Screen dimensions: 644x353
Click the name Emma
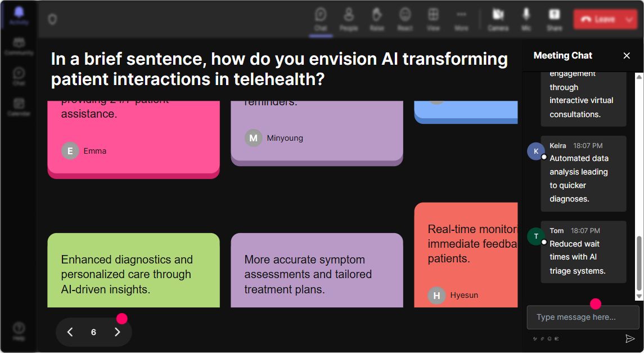[x=95, y=151]
